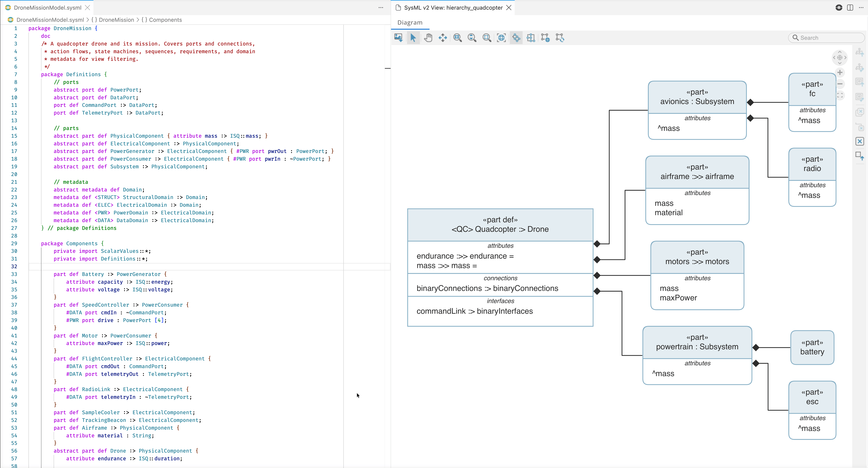Toggle the split editor layout icon
The height and width of the screenshot is (468, 868).
(850, 8)
